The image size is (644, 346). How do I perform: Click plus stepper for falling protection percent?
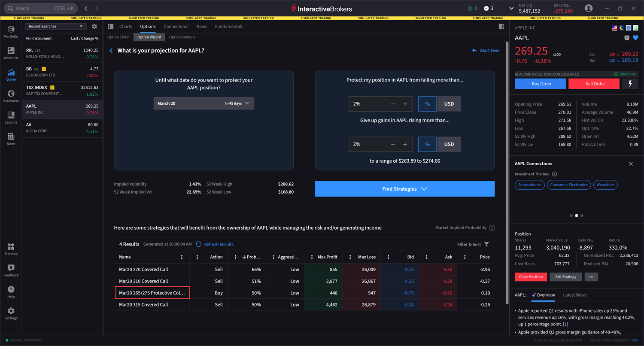[405, 104]
